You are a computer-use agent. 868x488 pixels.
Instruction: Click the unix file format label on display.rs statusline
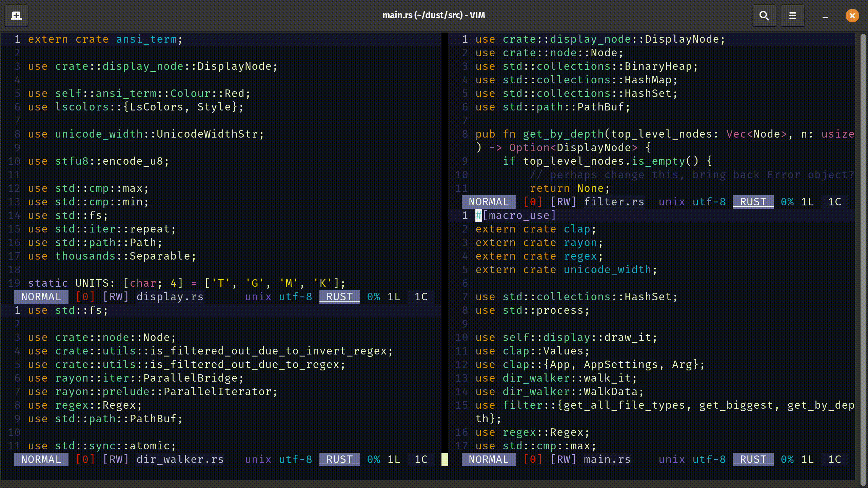258,297
